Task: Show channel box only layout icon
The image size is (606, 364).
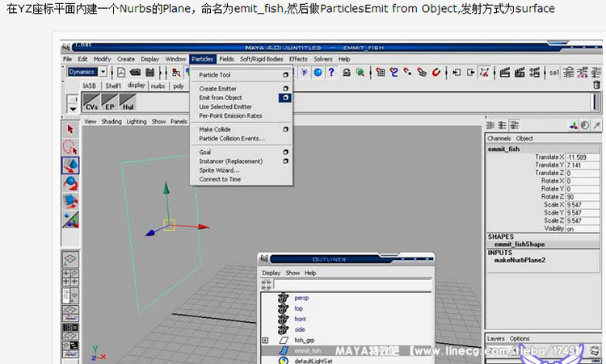Action: point(490,125)
